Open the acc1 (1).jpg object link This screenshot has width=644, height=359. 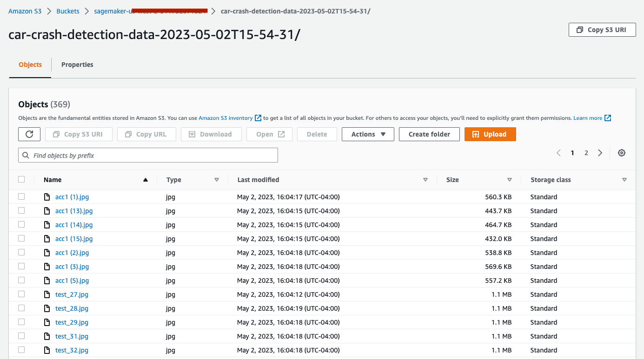point(72,197)
